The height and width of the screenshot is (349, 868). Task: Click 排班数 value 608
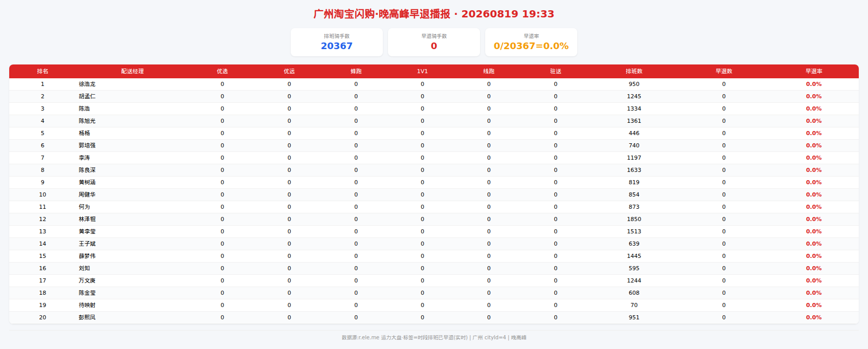click(634, 293)
